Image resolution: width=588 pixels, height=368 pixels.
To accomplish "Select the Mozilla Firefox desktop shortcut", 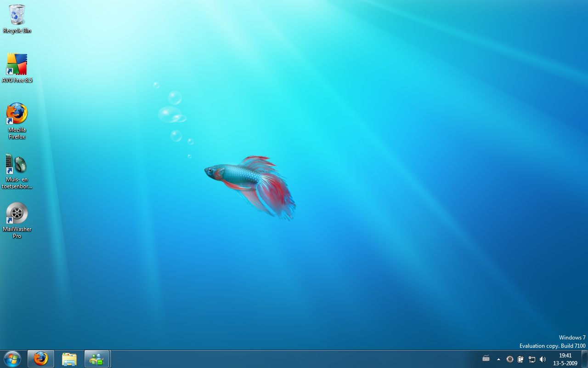I will point(17,121).
